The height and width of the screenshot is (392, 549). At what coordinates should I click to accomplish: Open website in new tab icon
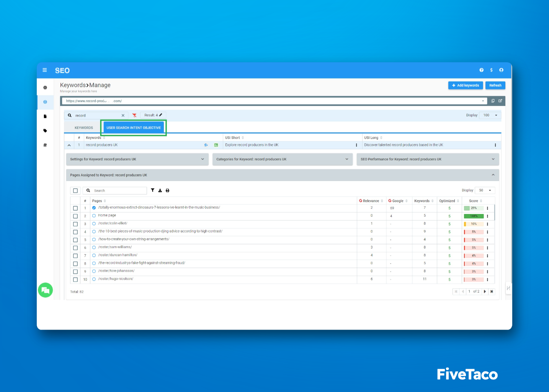(500, 101)
